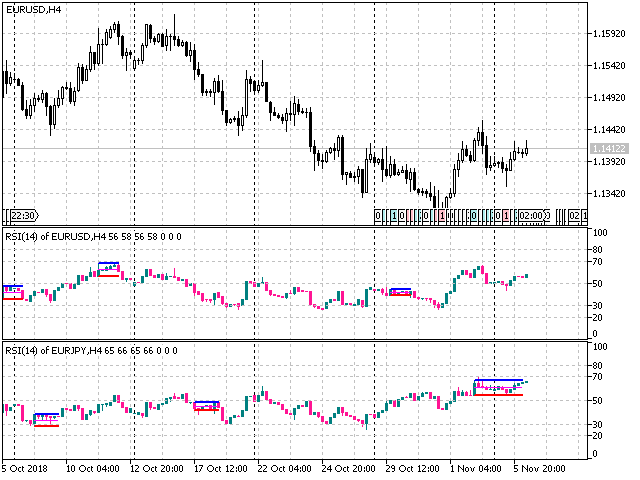Click the 1.13920 price scale value

tap(609, 162)
